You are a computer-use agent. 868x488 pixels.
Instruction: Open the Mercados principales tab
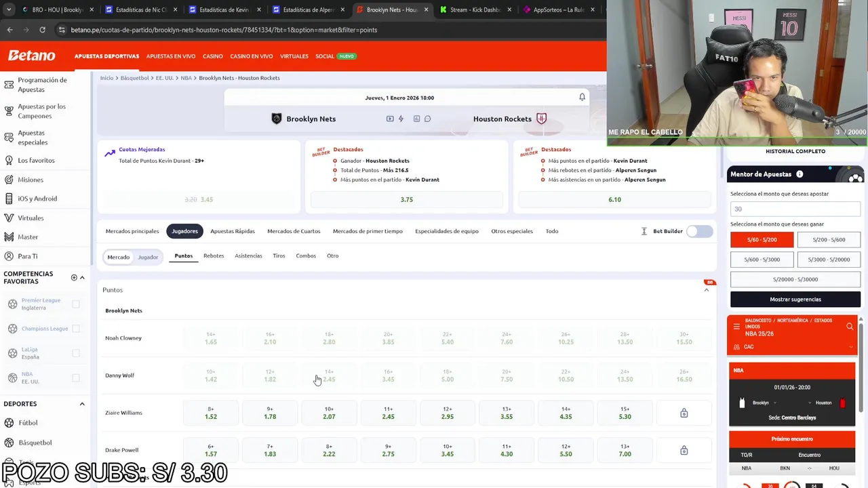click(132, 231)
